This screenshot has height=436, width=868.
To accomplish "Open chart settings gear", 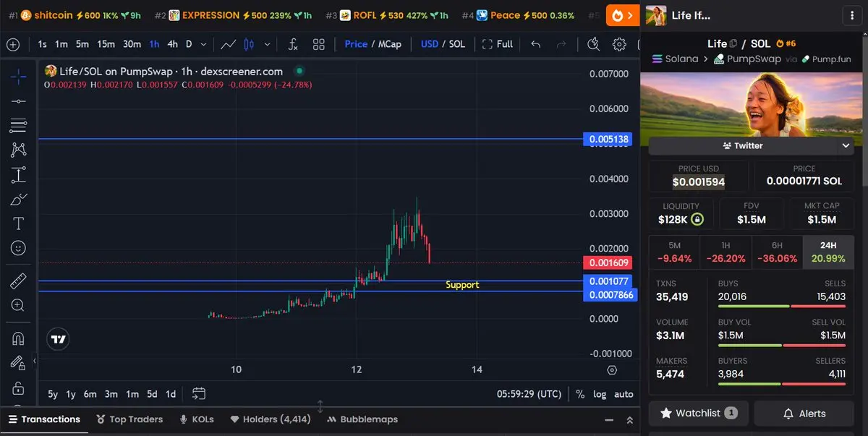I will pyautogui.click(x=619, y=44).
